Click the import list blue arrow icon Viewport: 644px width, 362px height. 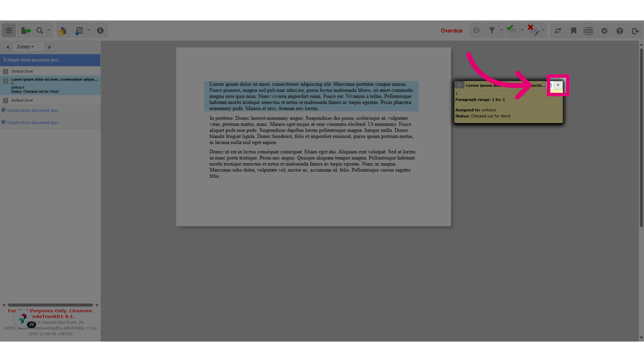[x=79, y=31]
